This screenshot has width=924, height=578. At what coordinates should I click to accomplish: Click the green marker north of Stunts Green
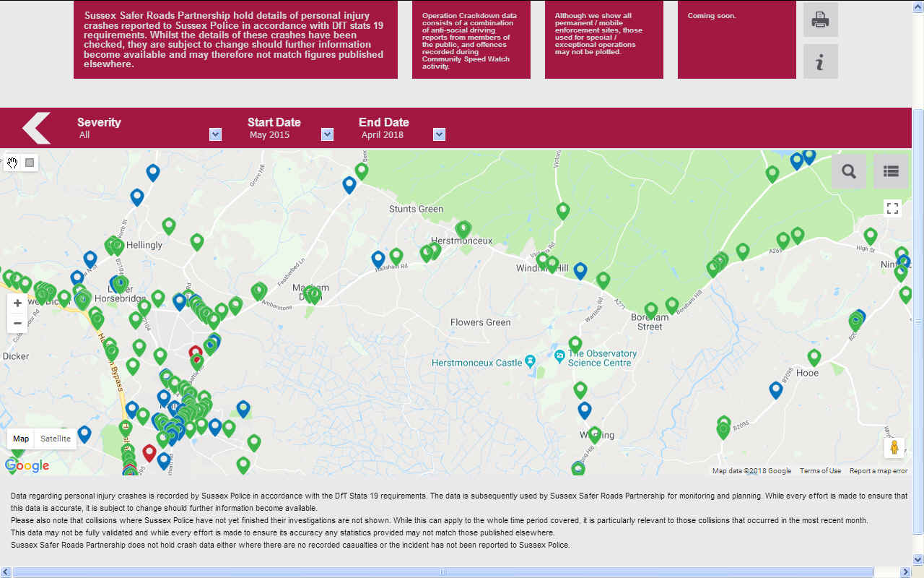coord(362,171)
